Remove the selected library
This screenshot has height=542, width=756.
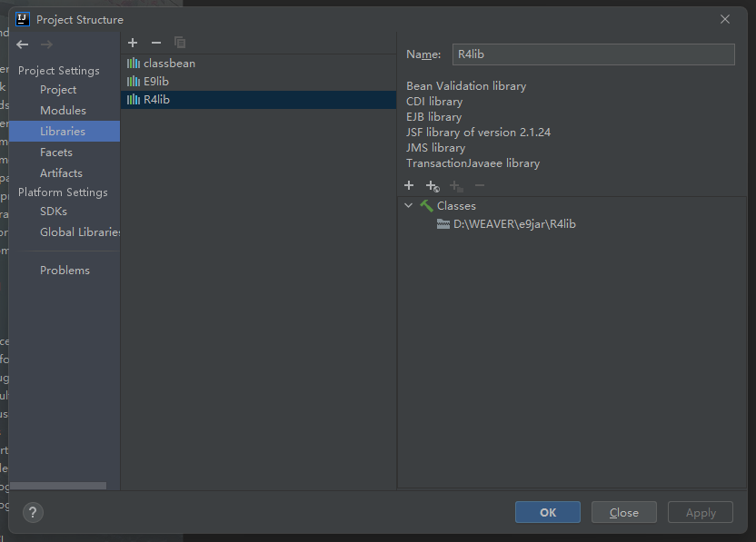pos(155,43)
